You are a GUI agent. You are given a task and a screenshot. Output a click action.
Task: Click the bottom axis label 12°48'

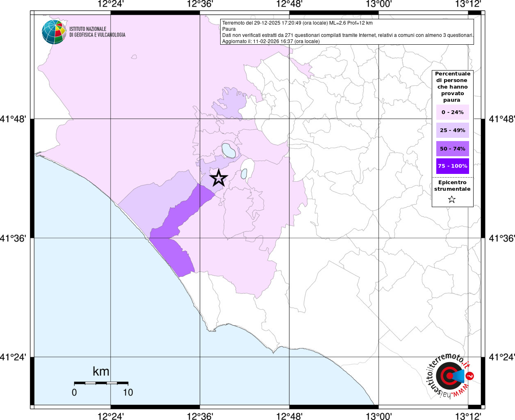(289, 416)
